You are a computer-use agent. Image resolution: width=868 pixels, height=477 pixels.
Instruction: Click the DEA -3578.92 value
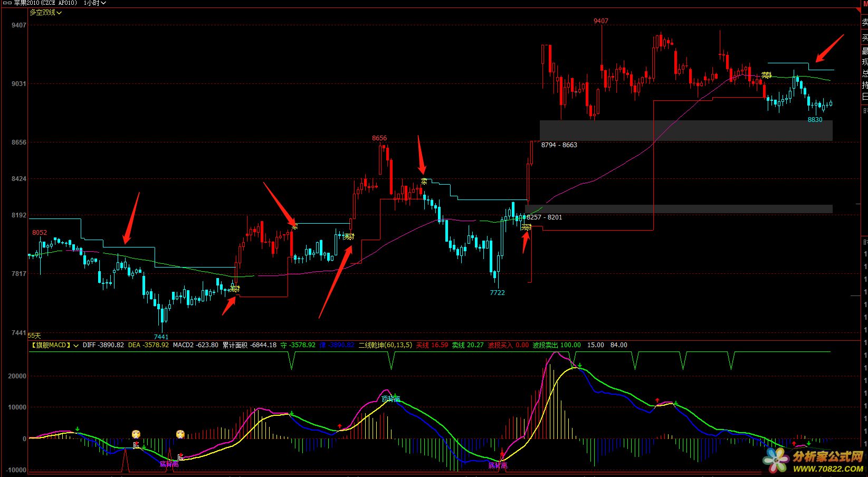[149, 345]
